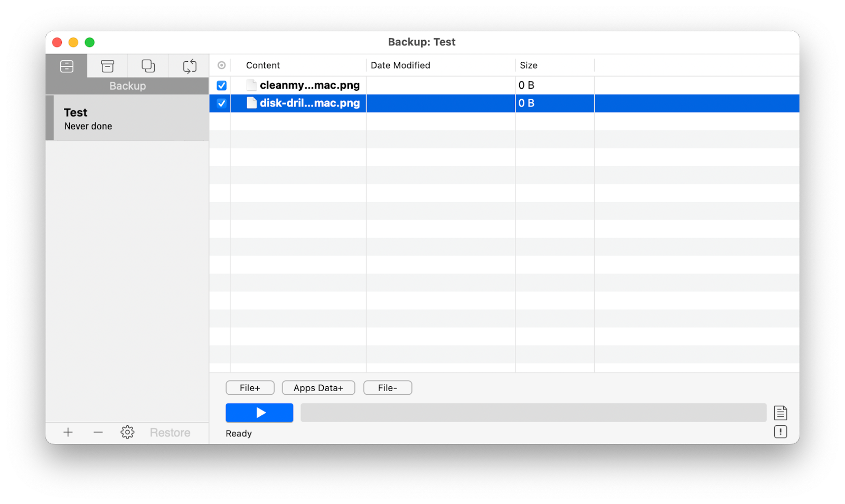
Task: Uncheck the cleanmy...mac.png file
Action: click(221, 85)
